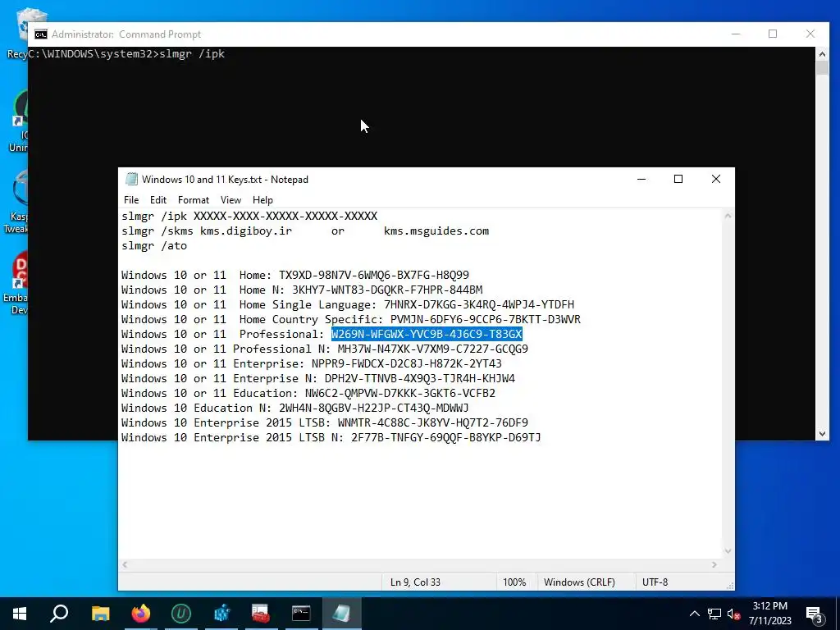Screen dimensions: 840x630
Task: Click Enterprise N key DPH2V text
Action: coord(419,378)
